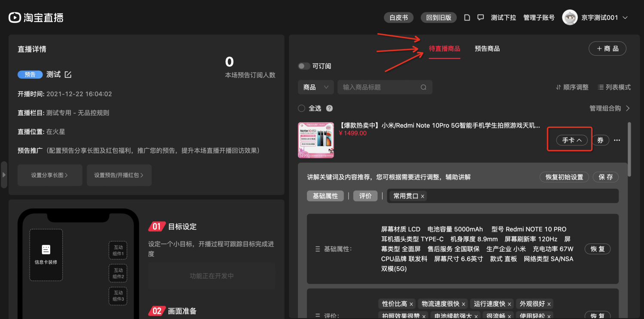
Task: Click the 券 coupon button for the product
Action: (x=601, y=140)
